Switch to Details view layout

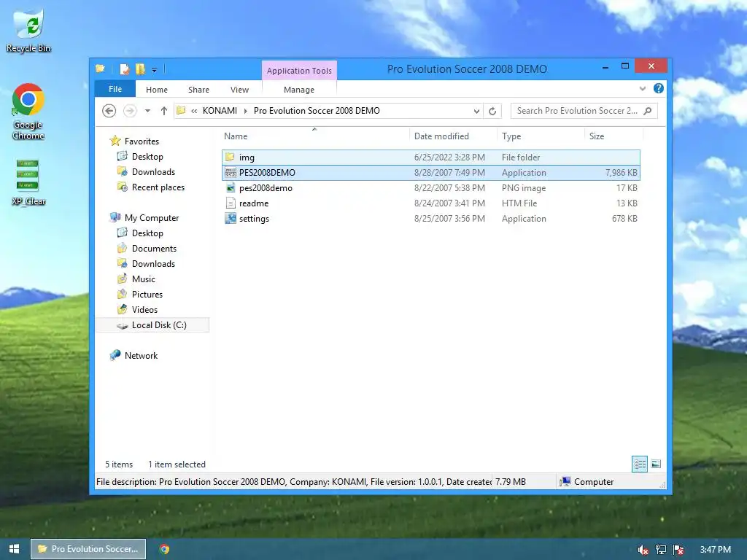[x=639, y=464]
